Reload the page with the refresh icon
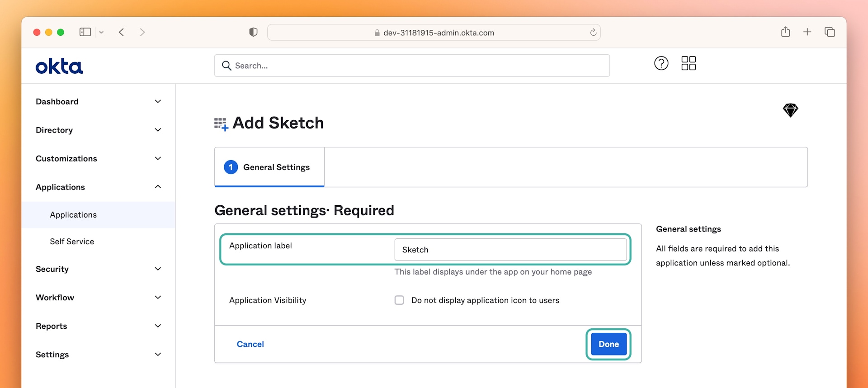The width and height of the screenshot is (868, 388). point(593,32)
